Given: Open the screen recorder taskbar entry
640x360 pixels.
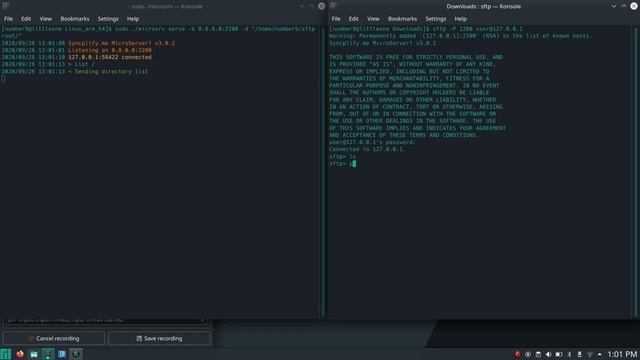Looking at the screenshot, I should click(76, 354).
